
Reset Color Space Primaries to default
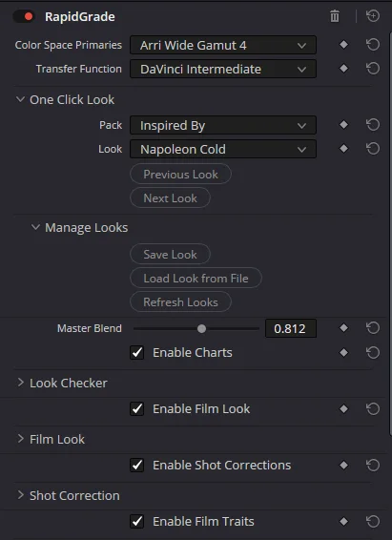click(x=373, y=45)
